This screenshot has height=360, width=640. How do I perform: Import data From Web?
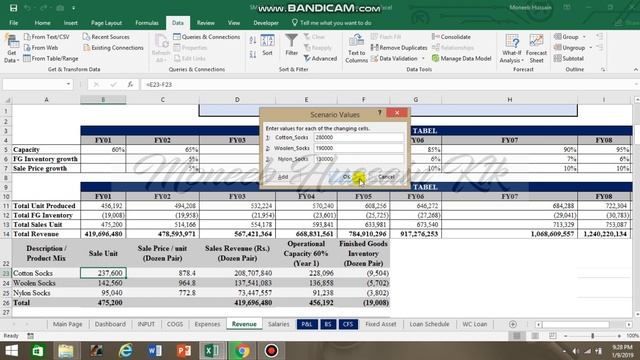(41, 48)
